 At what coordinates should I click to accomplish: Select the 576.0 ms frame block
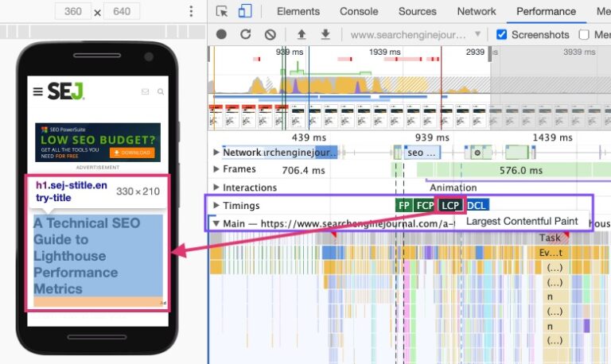point(520,171)
